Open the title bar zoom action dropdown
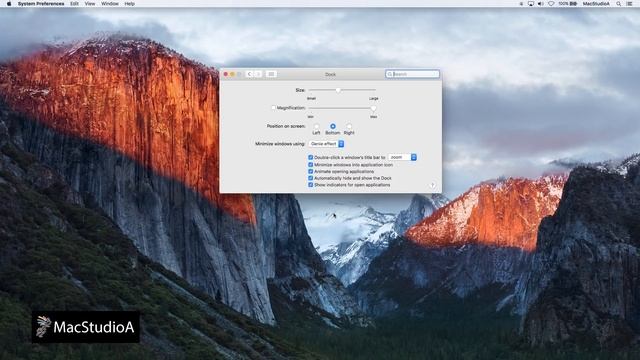 tap(402, 157)
